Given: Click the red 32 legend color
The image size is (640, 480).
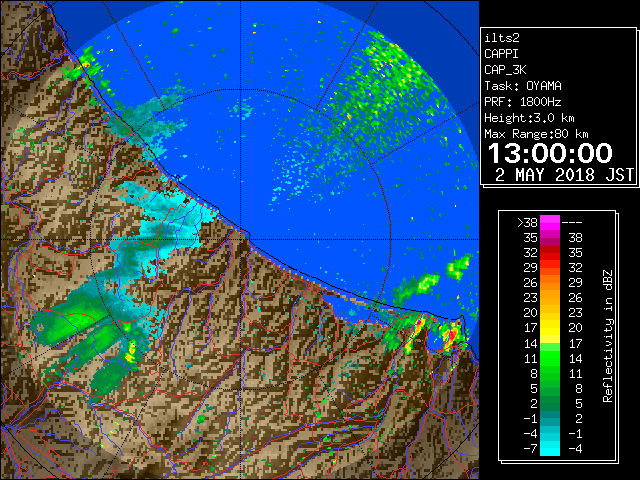Looking at the screenshot, I should coord(550,253).
